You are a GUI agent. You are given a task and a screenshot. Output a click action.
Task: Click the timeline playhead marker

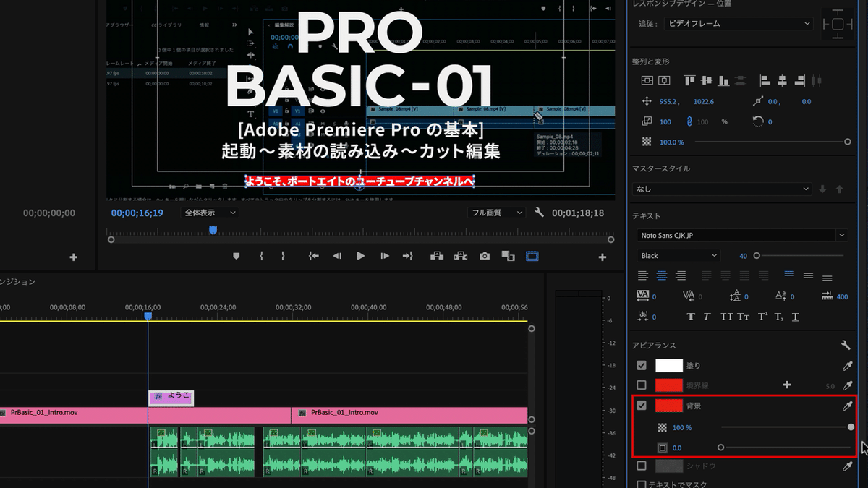[148, 316]
